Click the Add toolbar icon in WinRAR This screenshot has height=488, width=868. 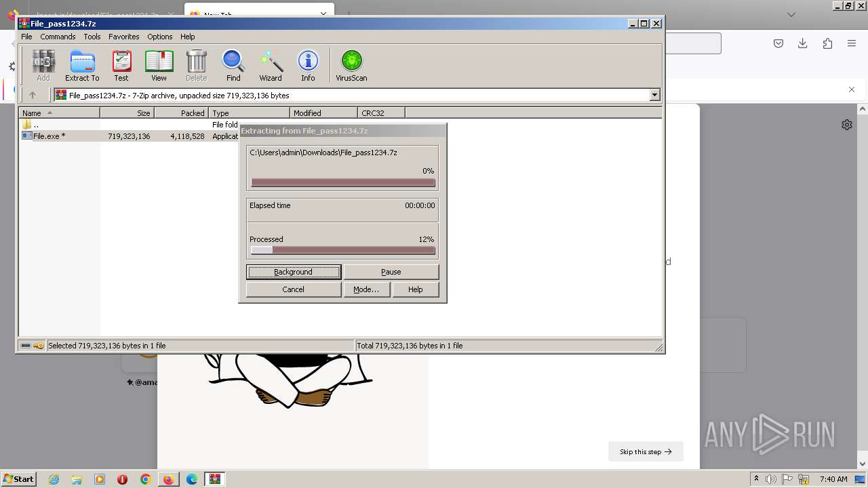43,66
